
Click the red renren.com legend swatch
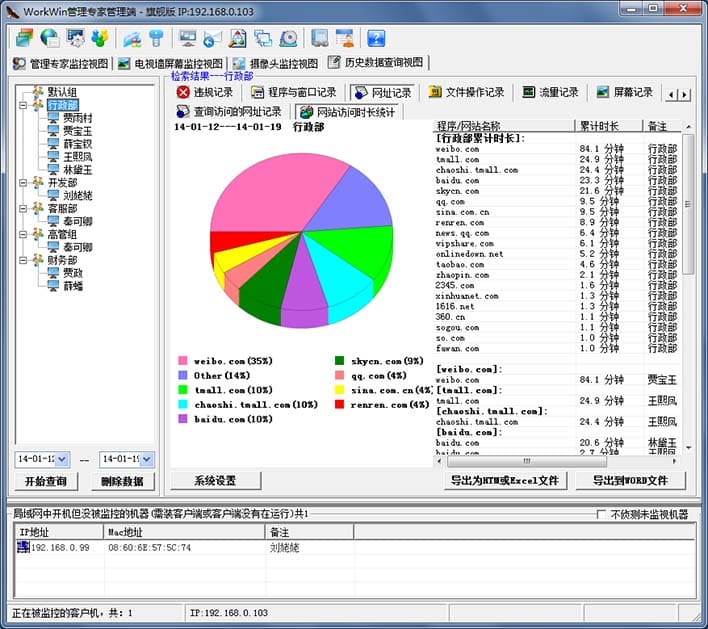pyautogui.click(x=340, y=404)
